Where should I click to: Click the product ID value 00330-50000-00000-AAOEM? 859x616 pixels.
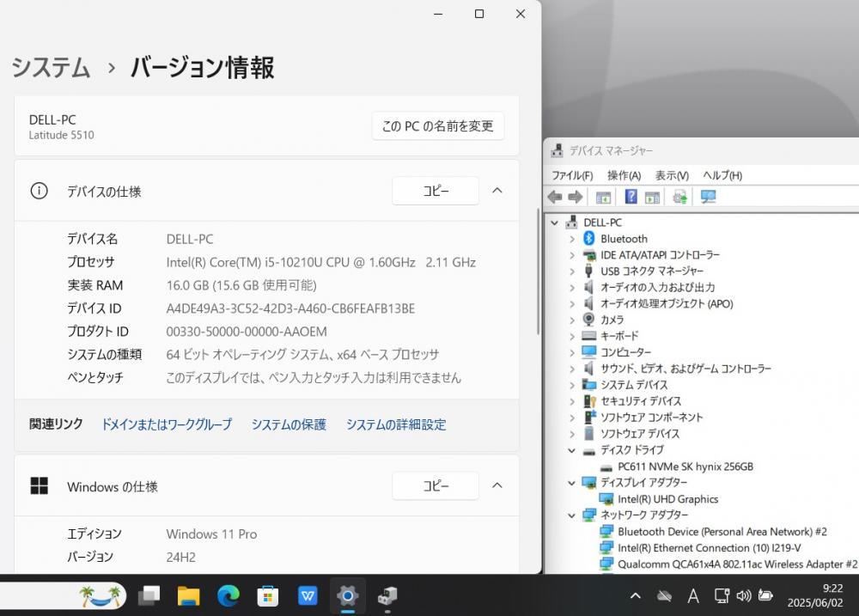pos(247,332)
